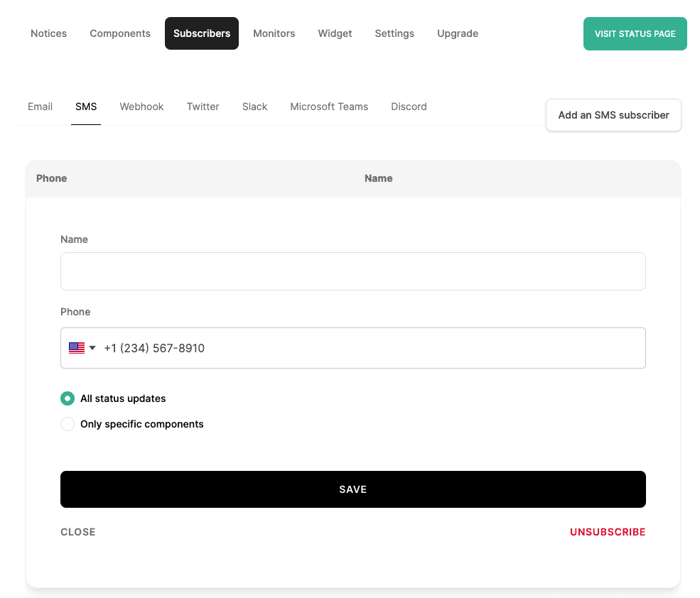Navigate to the Notices section
Screen dimensions: 700x598
[48, 33]
